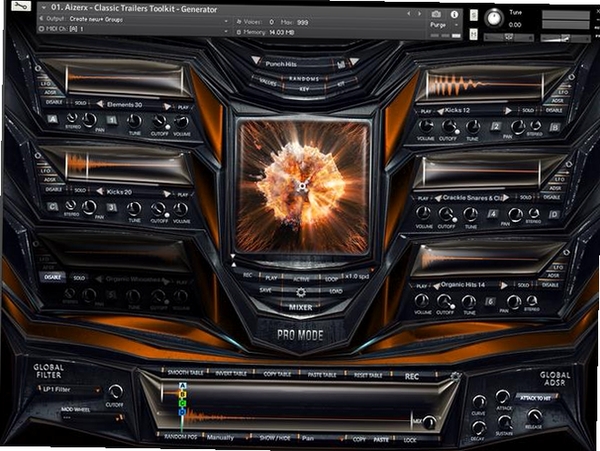Click the bars icon next to Punch Hits
Image resolution: width=600 pixels, height=451 pixels.
[341, 65]
